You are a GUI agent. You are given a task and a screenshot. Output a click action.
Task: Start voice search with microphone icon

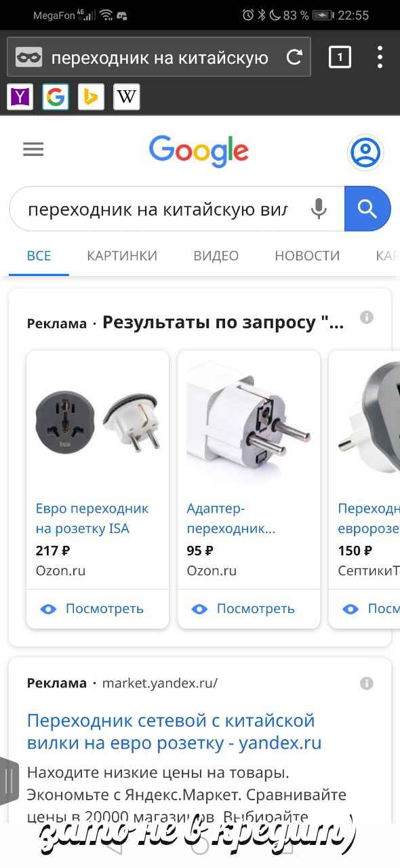(319, 209)
